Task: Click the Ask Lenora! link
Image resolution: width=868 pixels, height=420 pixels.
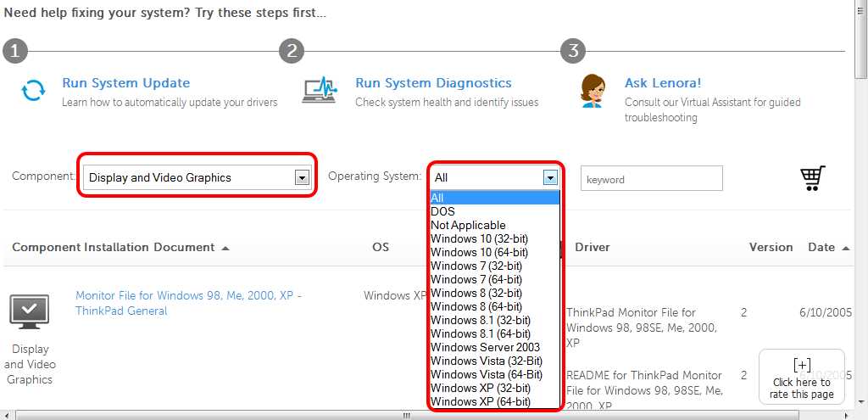Action: click(663, 83)
